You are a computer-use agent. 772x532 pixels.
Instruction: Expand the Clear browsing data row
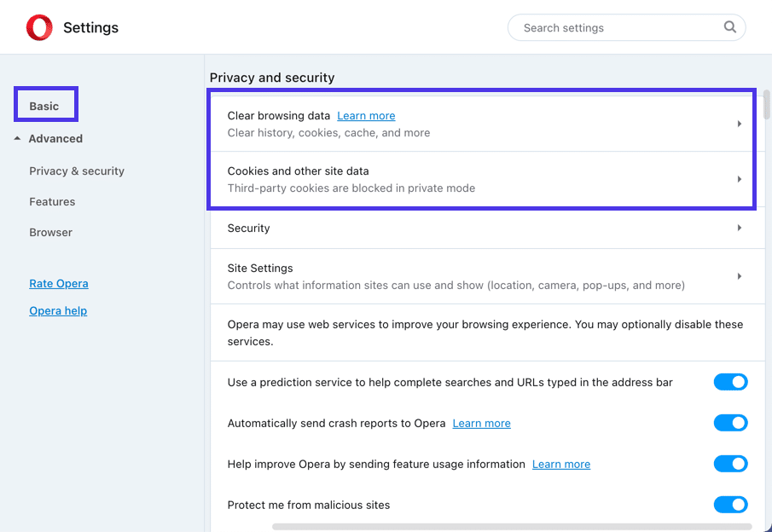pyautogui.click(x=739, y=124)
